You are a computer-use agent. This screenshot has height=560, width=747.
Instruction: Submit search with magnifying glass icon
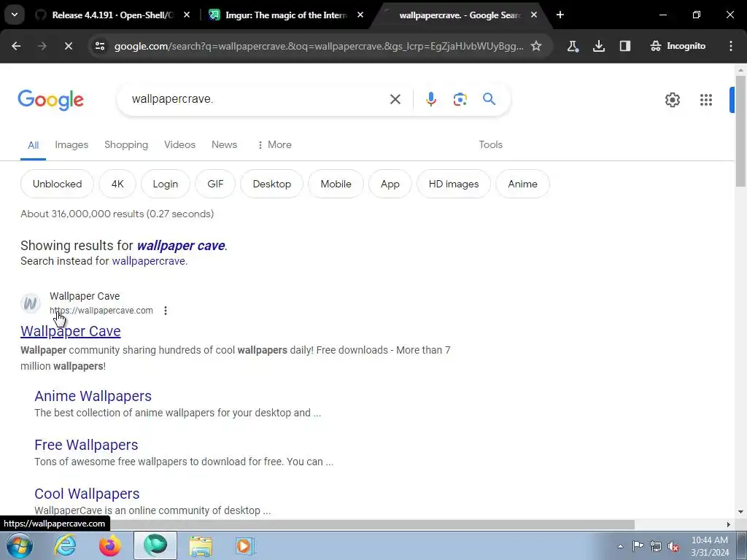tap(489, 99)
